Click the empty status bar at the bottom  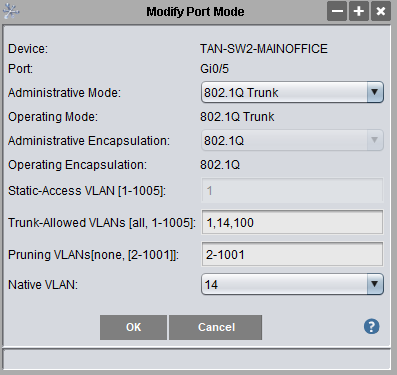(x=197, y=359)
